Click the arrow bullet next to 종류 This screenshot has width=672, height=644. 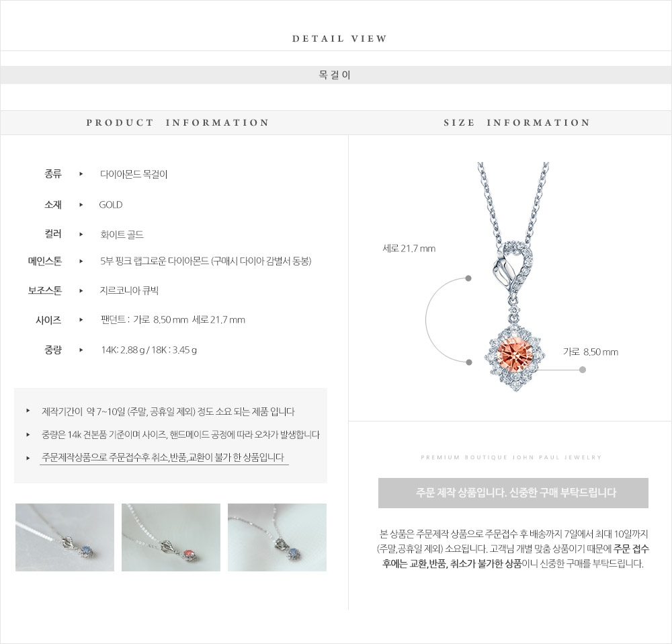pyautogui.click(x=81, y=173)
